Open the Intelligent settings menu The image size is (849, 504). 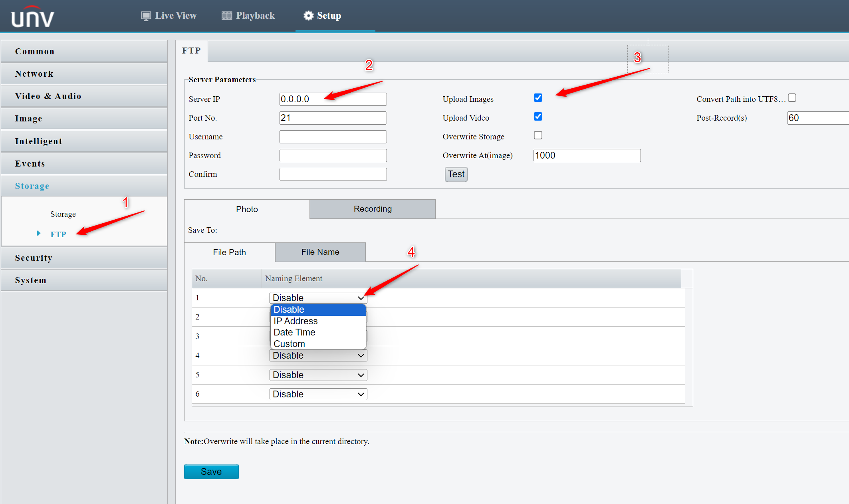[x=84, y=141]
